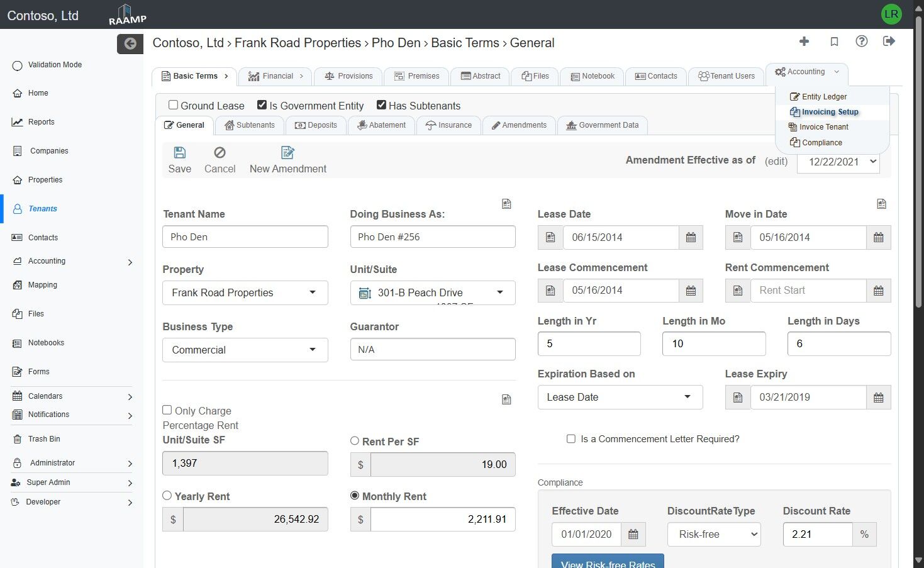
Task: Click the Save disk icon
Action: (x=179, y=153)
